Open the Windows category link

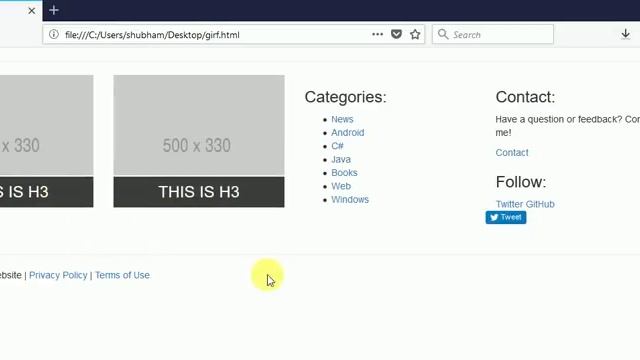[x=350, y=200]
